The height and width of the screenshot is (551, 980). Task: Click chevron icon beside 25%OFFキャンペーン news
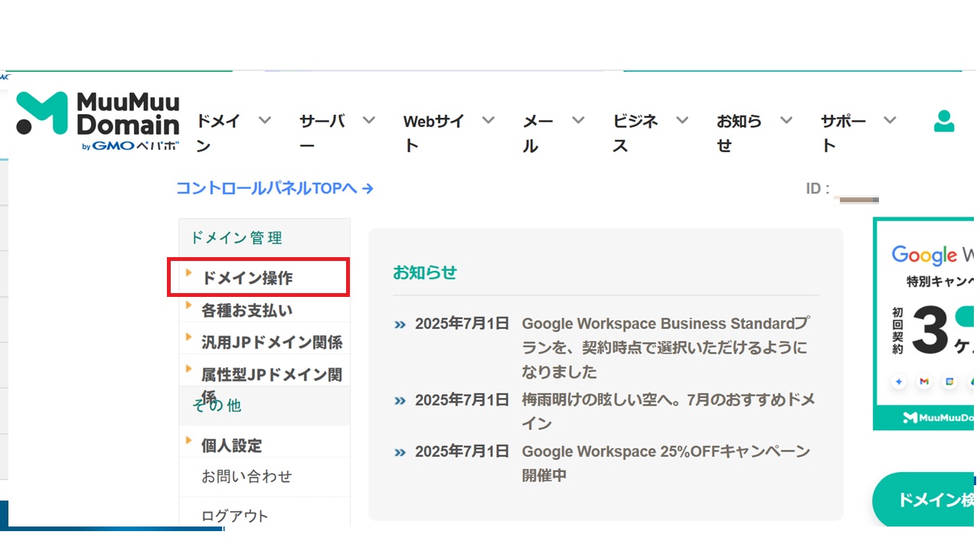click(400, 452)
